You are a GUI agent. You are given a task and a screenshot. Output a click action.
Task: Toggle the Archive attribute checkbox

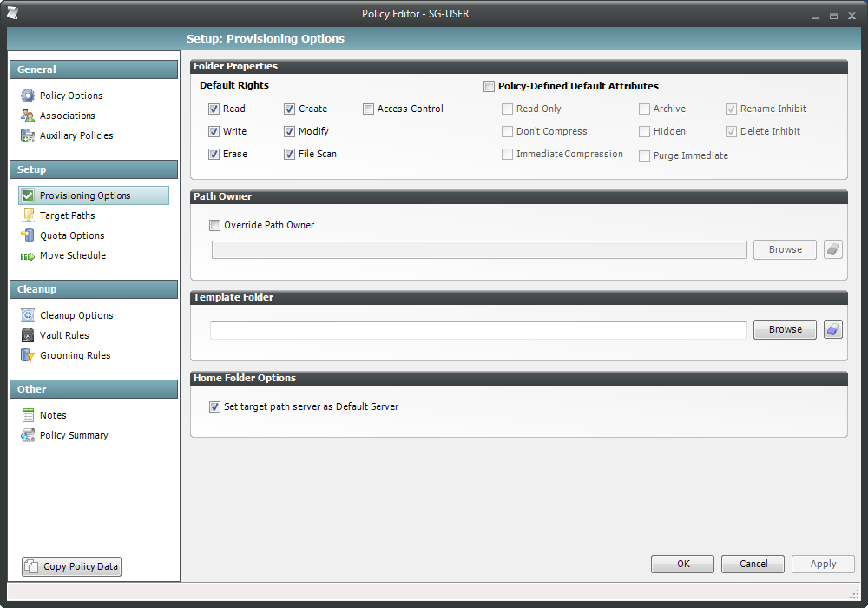(644, 109)
